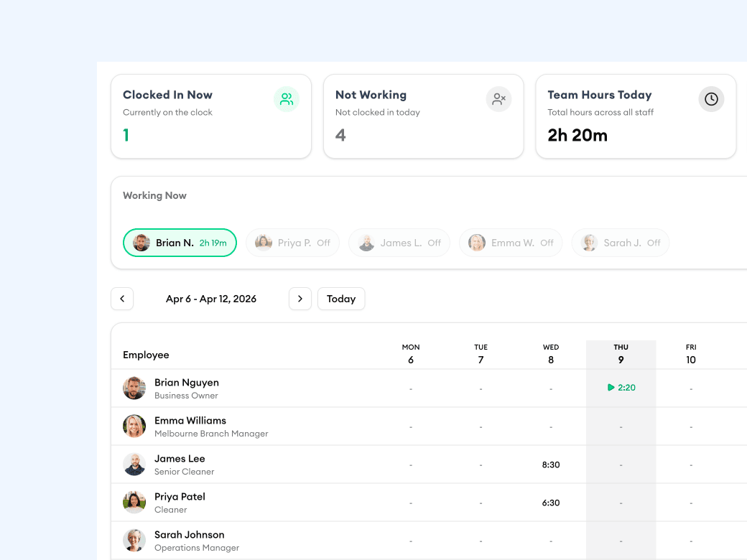Click the Team Hours Today clock icon
The height and width of the screenshot is (560, 747).
pos(711,99)
